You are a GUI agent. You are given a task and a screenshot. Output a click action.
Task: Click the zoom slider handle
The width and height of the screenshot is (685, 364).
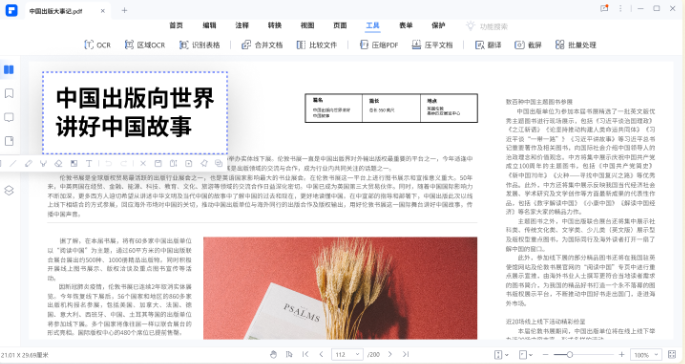(x=570, y=354)
